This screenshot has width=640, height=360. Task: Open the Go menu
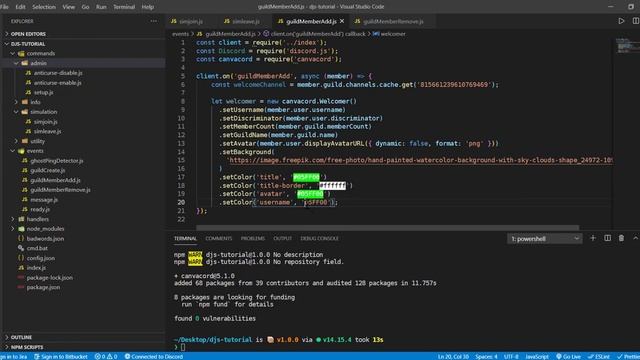[85, 7]
